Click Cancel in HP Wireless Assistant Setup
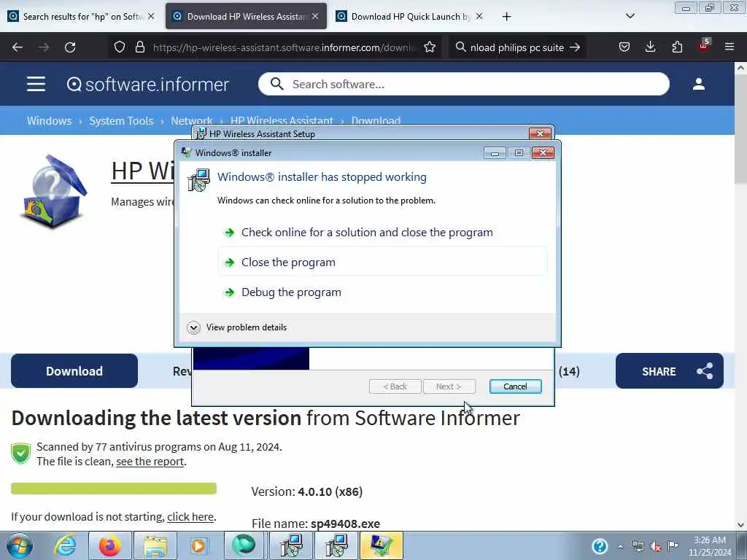The height and width of the screenshot is (560, 747). (x=515, y=386)
